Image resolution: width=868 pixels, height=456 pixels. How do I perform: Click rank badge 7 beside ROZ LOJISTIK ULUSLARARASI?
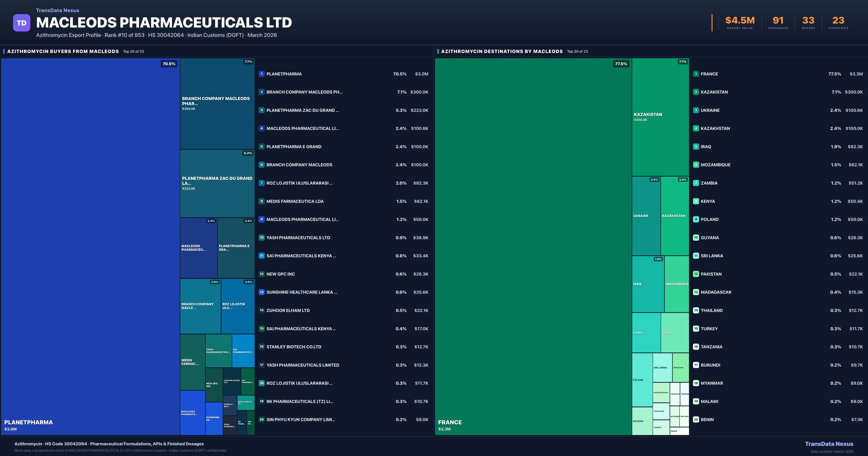click(x=262, y=183)
